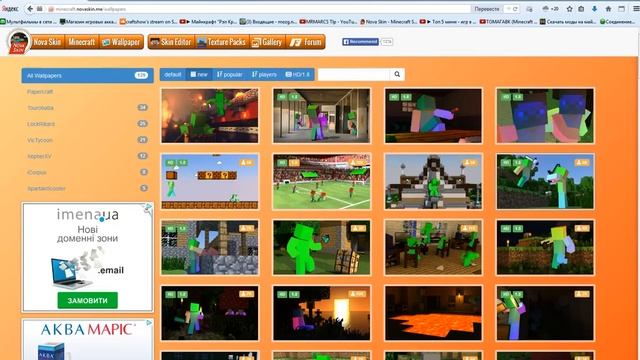Open the Топ 5 мини-игр bookmark

(x=448, y=22)
